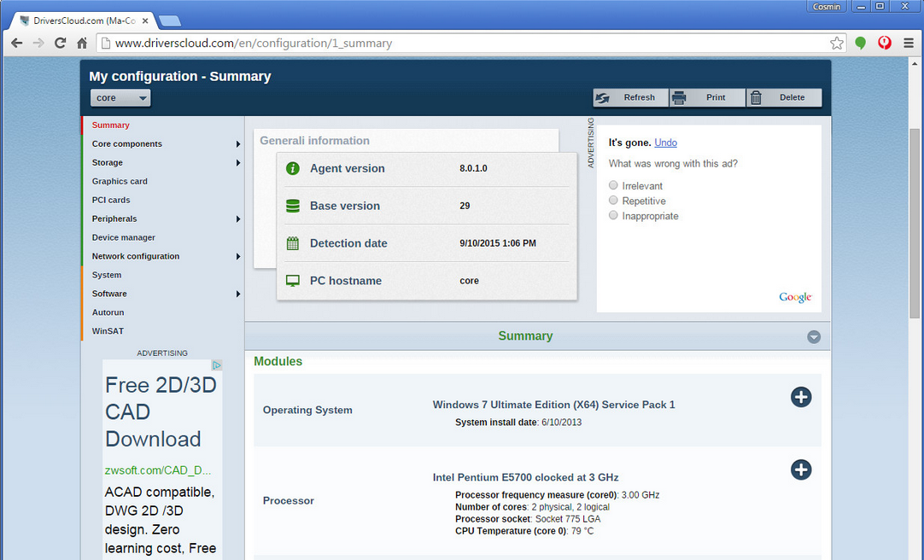Click the Cosmin profile button

[x=826, y=7]
